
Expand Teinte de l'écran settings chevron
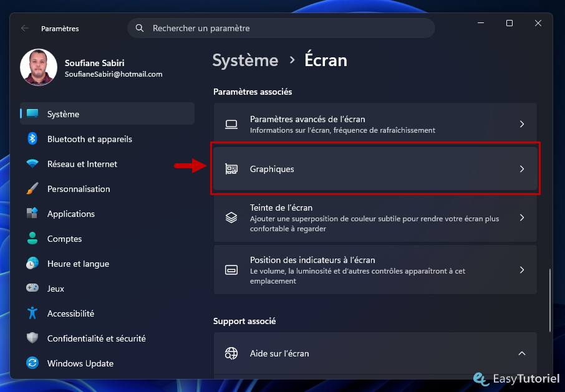[522, 218]
